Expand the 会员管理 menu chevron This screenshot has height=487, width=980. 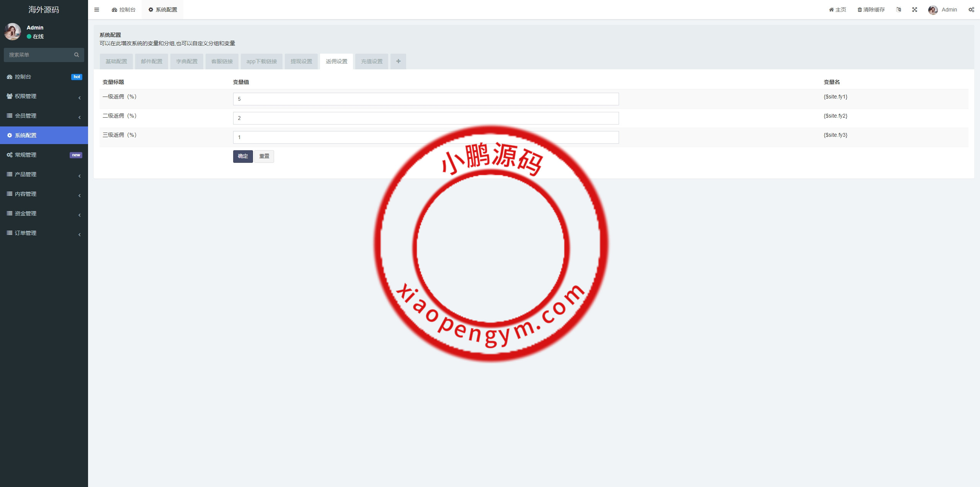tap(79, 117)
